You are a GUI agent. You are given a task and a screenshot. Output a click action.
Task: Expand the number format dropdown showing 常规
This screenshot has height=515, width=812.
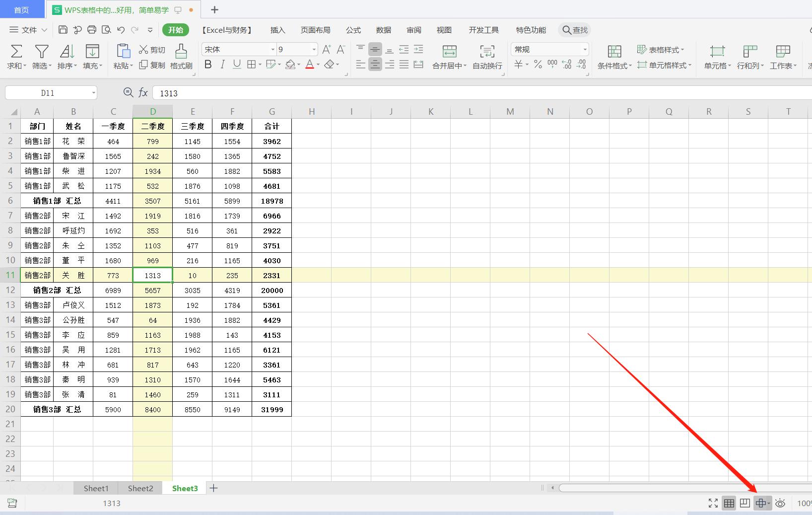[585, 49]
